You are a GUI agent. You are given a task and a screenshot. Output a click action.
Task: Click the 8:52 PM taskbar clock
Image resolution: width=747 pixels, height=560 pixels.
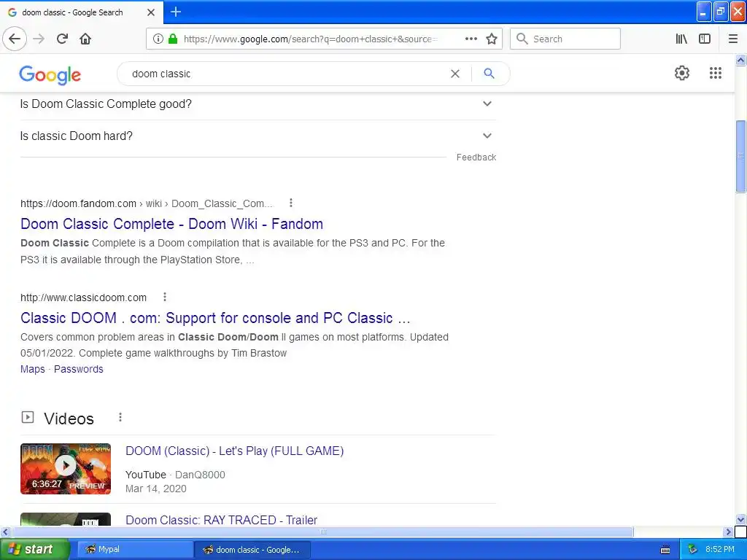click(720, 550)
